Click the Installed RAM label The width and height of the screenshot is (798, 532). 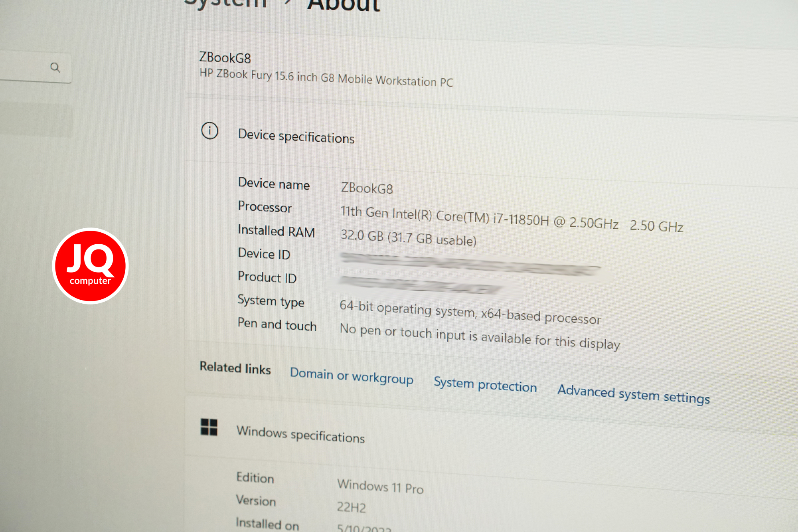point(277,231)
